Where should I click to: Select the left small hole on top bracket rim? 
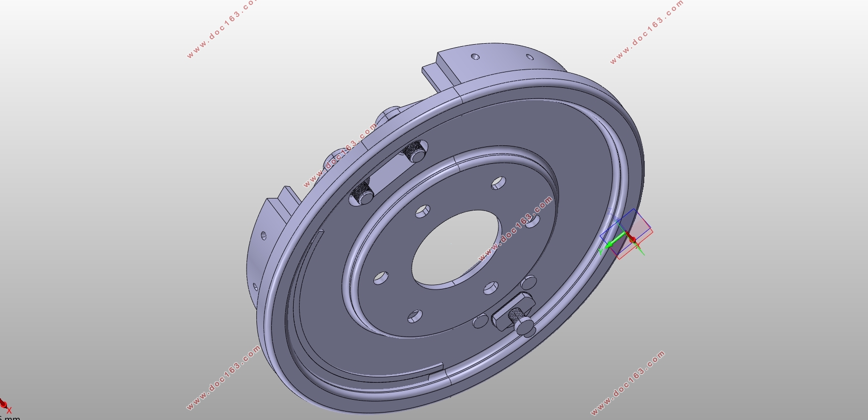click(475, 57)
